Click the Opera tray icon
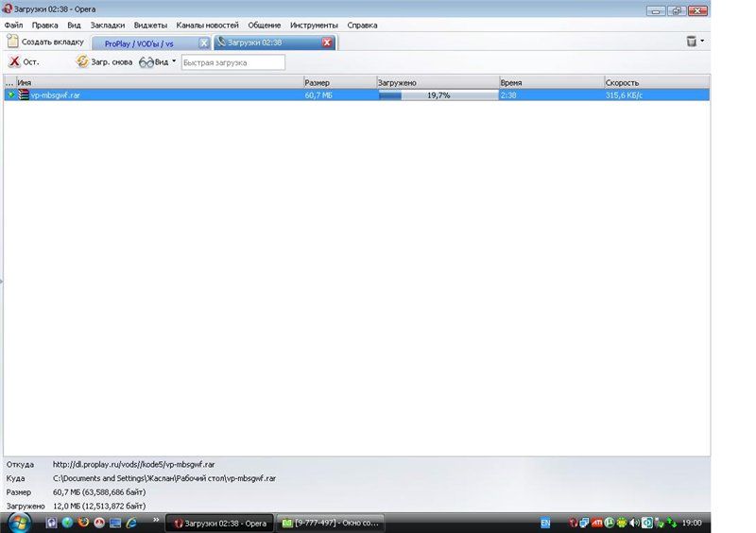This screenshot has width=756, height=533. tap(573, 523)
